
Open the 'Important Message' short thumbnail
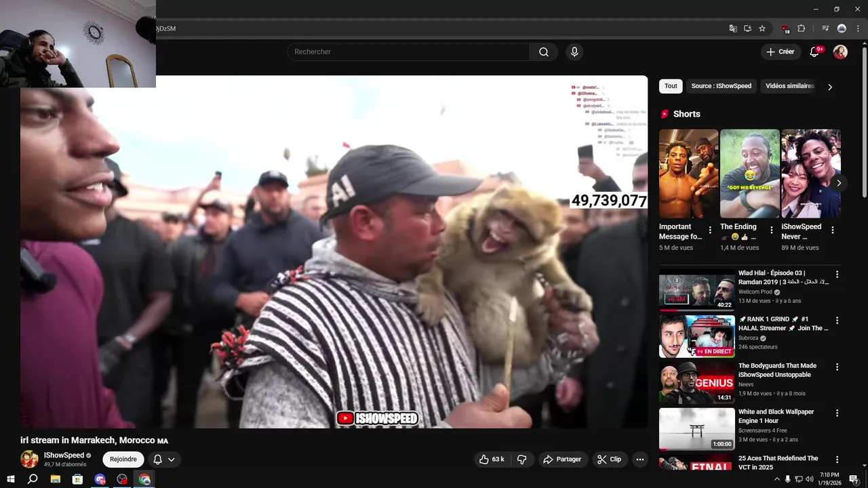tap(688, 174)
